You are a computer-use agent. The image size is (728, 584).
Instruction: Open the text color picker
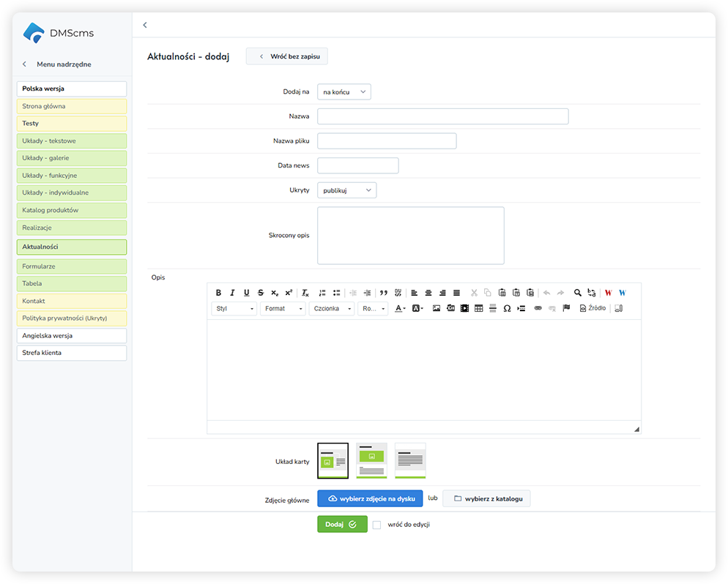click(400, 309)
